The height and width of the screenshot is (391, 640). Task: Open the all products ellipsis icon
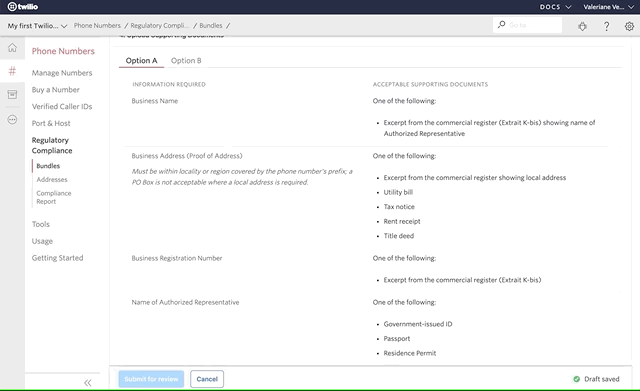click(12, 120)
